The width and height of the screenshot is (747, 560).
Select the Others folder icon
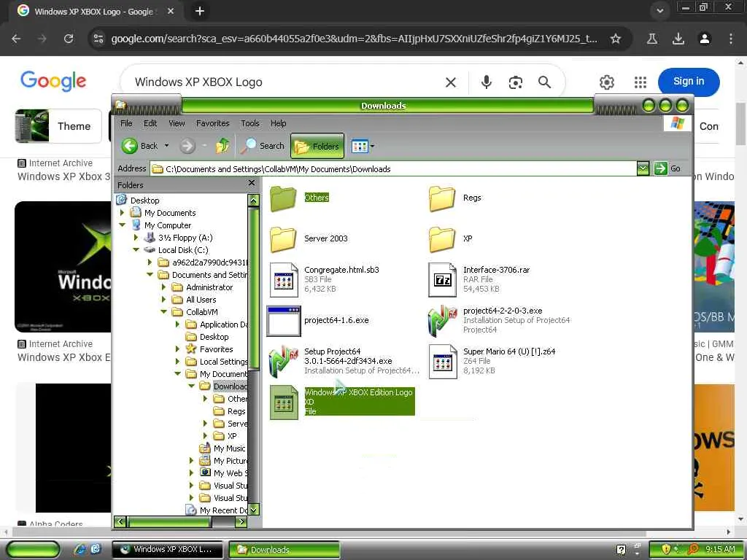(283, 198)
